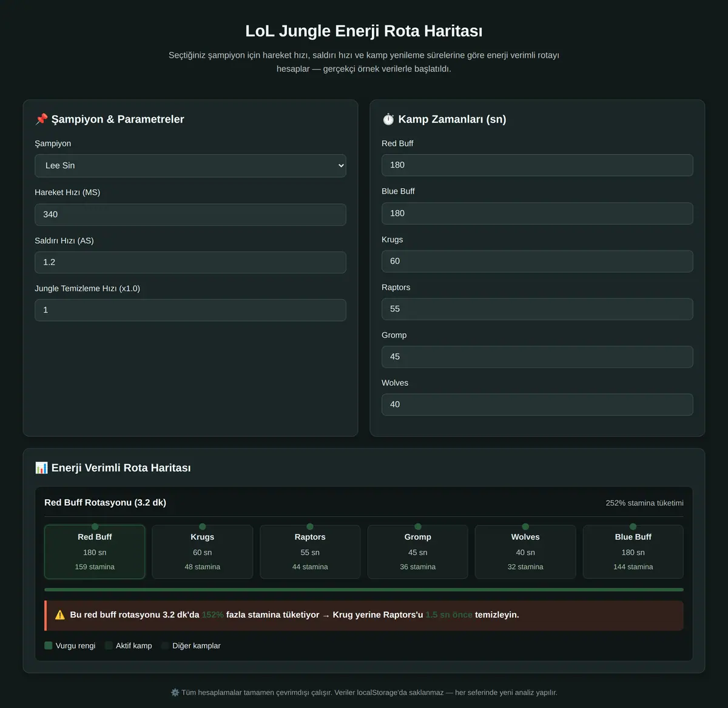728x708 pixels.
Task: Click the Raptors time input field
Action: pyautogui.click(x=538, y=309)
